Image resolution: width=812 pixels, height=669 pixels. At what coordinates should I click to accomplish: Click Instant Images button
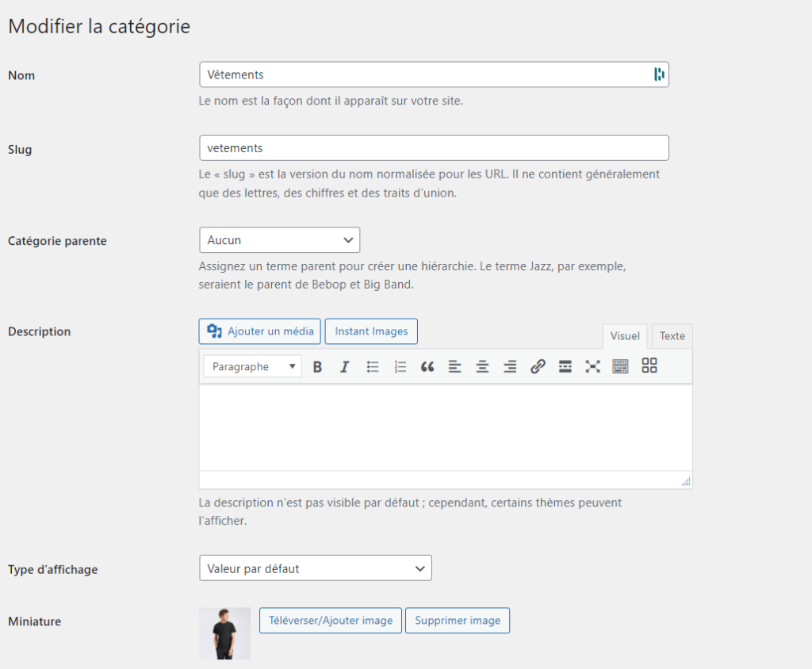click(371, 331)
